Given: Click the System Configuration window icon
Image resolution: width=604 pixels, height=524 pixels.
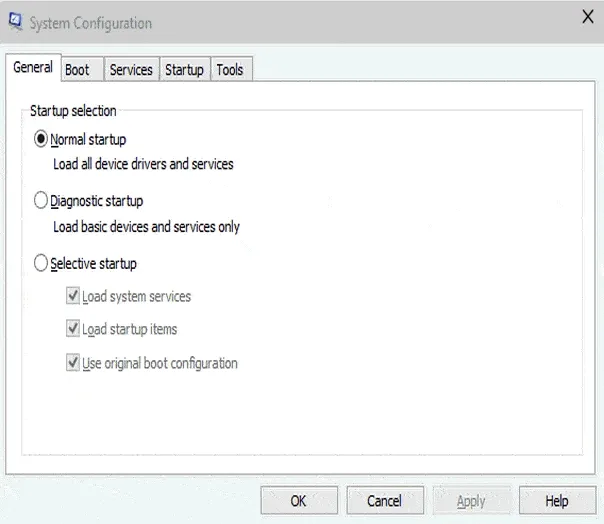Looking at the screenshot, I should [x=15, y=22].
